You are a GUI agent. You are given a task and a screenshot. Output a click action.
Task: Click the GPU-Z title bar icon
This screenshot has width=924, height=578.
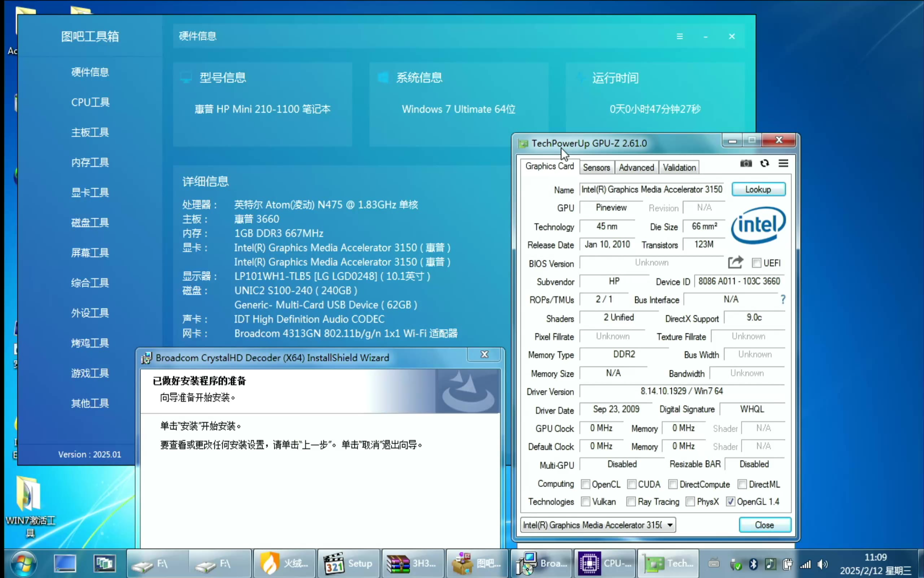[x=523, y=143]
